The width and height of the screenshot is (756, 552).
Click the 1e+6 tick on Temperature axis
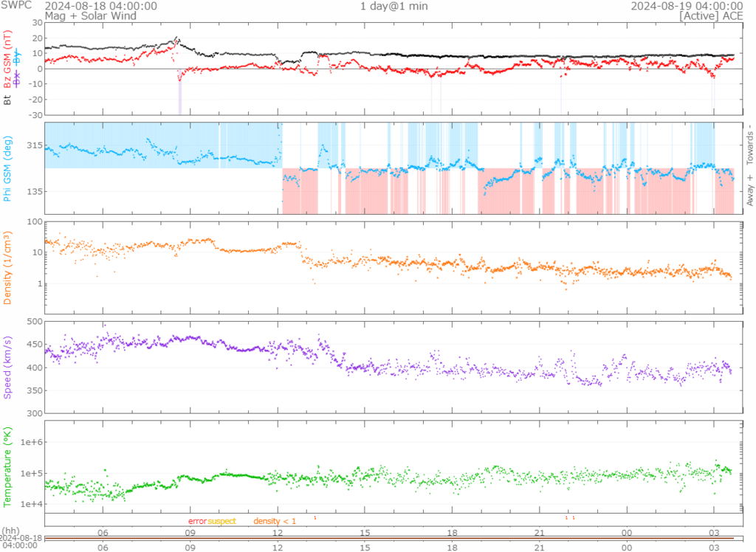tap(32, 442)
